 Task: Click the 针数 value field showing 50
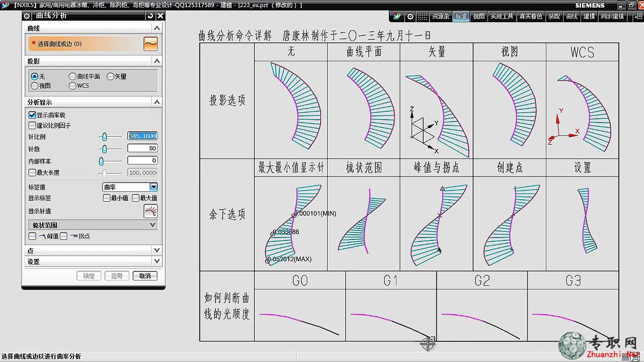[x=143, y=148]
